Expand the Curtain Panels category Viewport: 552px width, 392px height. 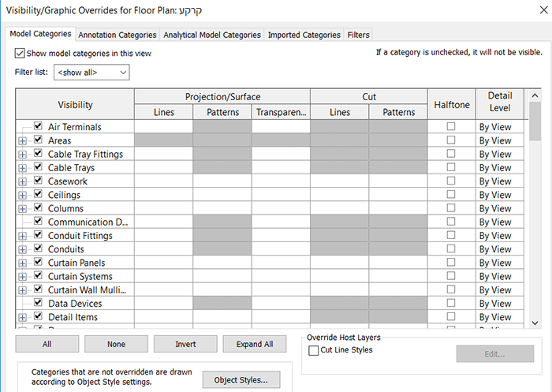coord(22,263)
